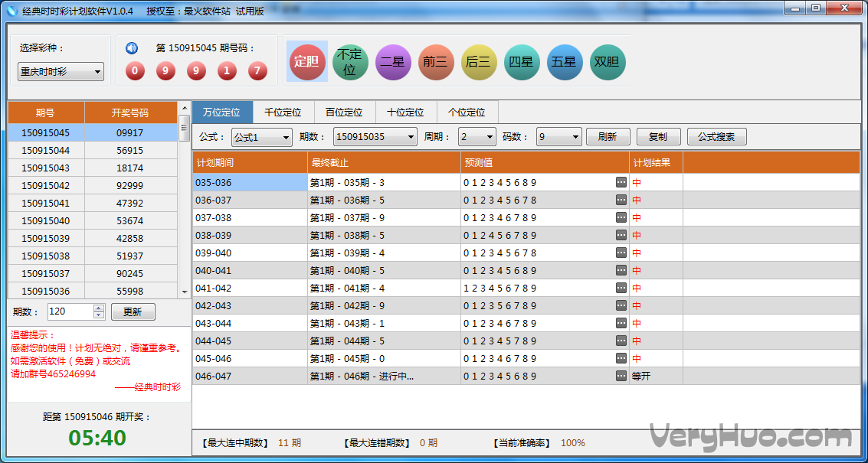
Task: Click the 双胆 circle button
Action: (608, 62)
